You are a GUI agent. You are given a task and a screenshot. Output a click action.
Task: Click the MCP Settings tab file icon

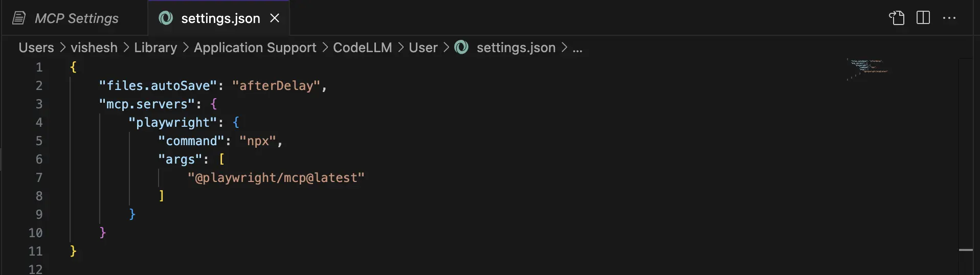19,18
